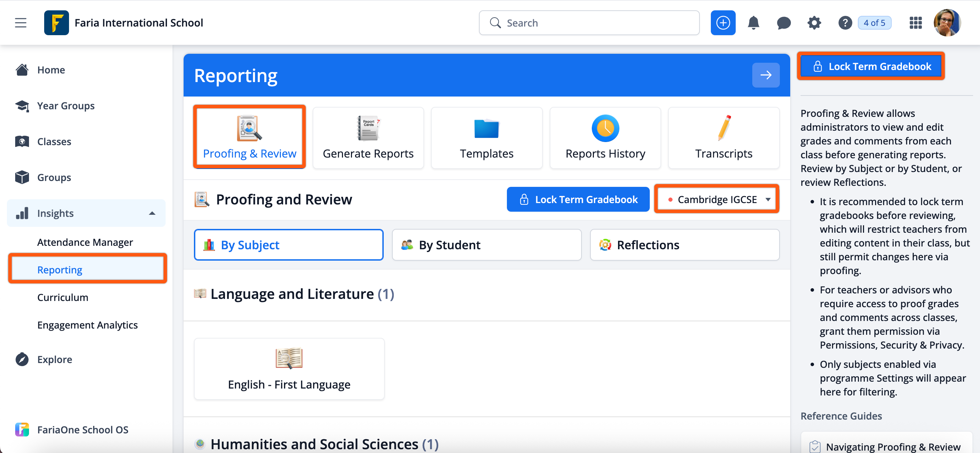Open settings gear icon

pos(814,23)
